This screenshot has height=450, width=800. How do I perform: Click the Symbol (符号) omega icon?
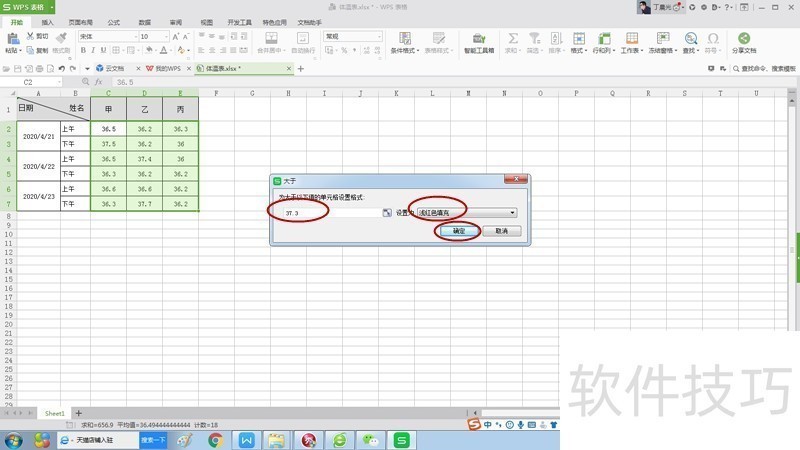tap(713, 38)
